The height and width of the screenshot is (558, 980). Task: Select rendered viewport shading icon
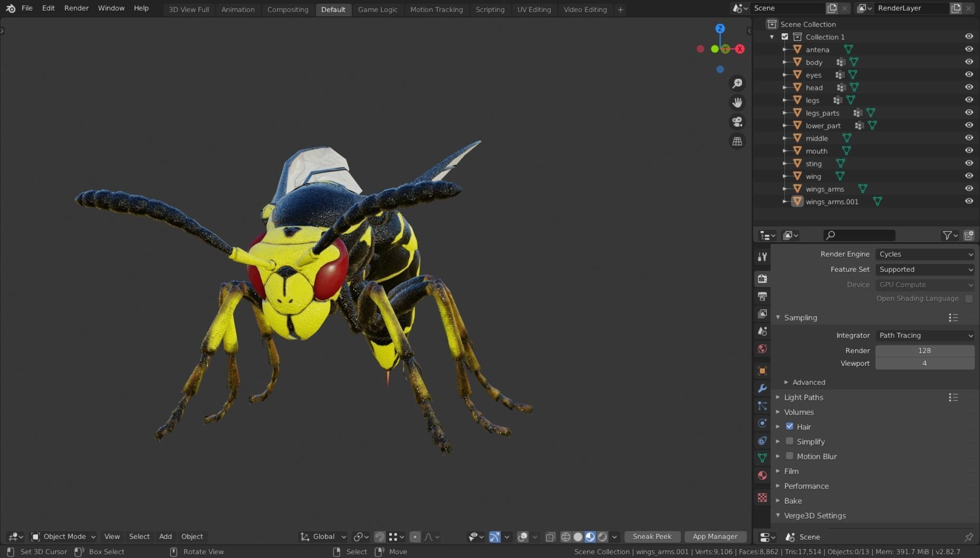click(602, 537)
